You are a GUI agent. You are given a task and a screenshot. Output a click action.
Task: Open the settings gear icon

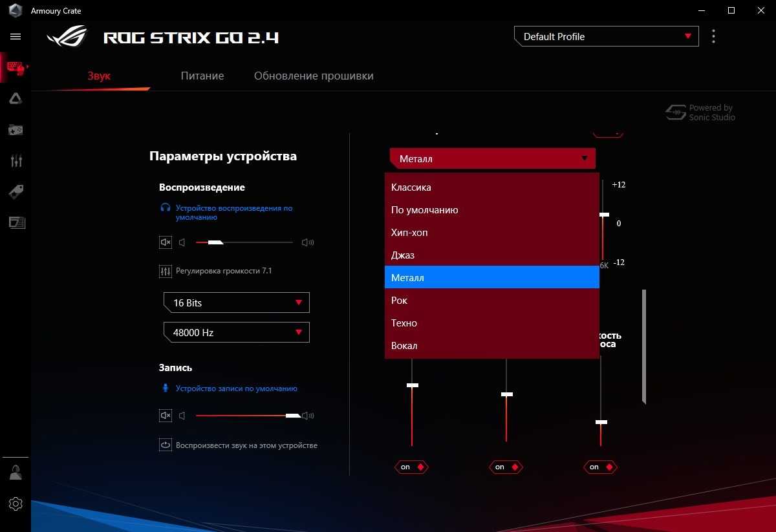tap(16, 504)
